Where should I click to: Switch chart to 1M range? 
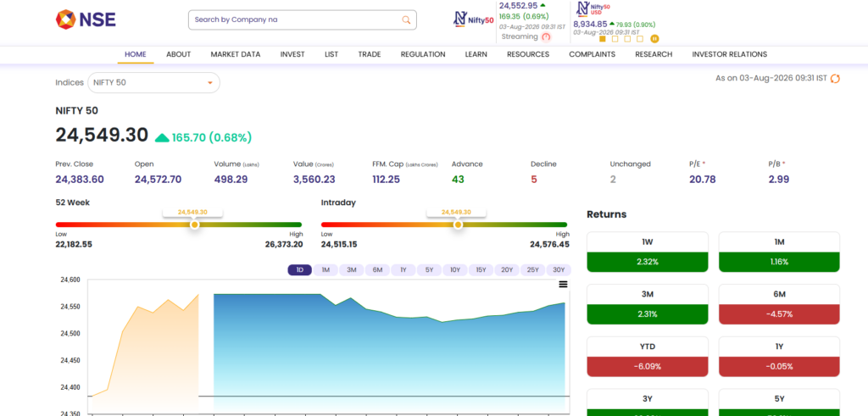[x=325, y=270]
